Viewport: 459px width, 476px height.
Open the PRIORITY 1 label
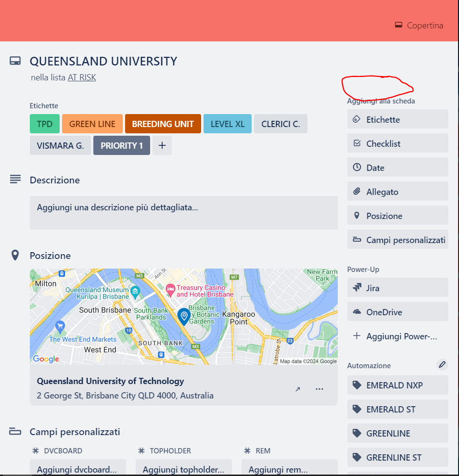(122, 145)
